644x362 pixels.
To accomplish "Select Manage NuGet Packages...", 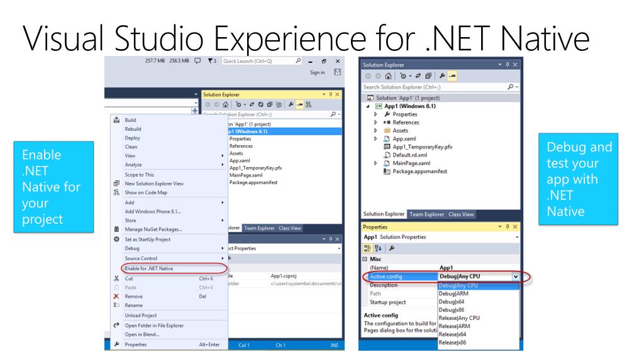I will tap(153, 229).
